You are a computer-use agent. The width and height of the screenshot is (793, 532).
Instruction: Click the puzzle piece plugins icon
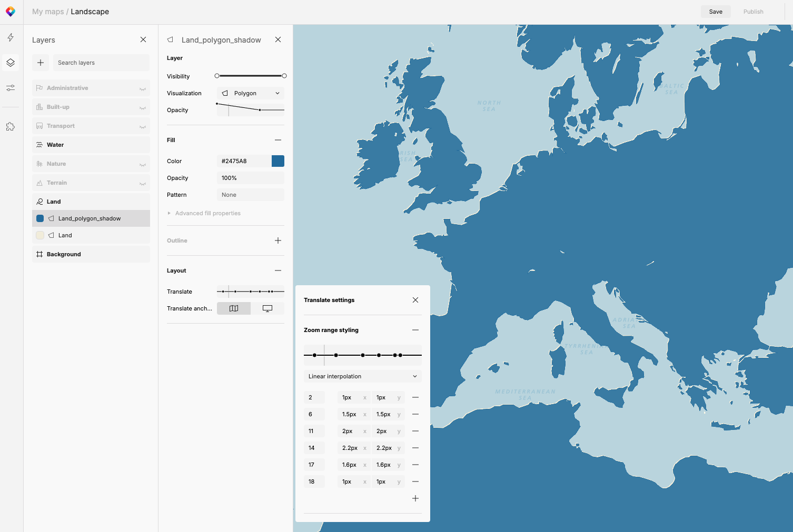pos(11,127)
